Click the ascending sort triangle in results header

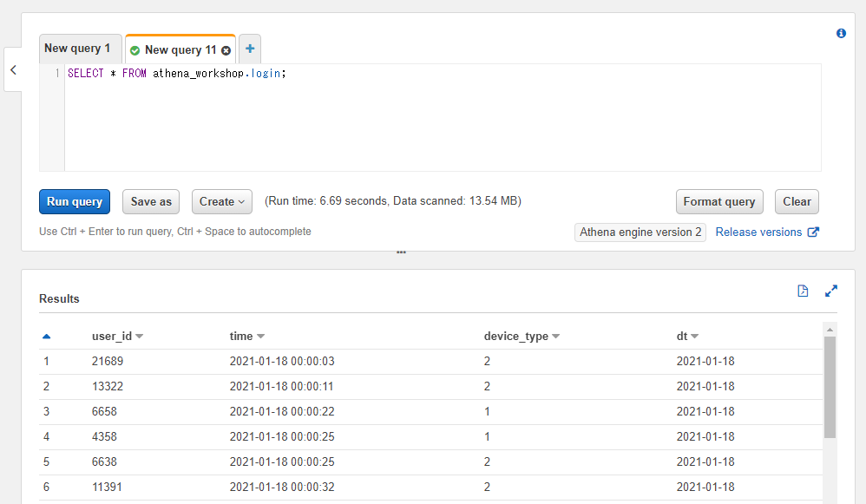point(46,332)
